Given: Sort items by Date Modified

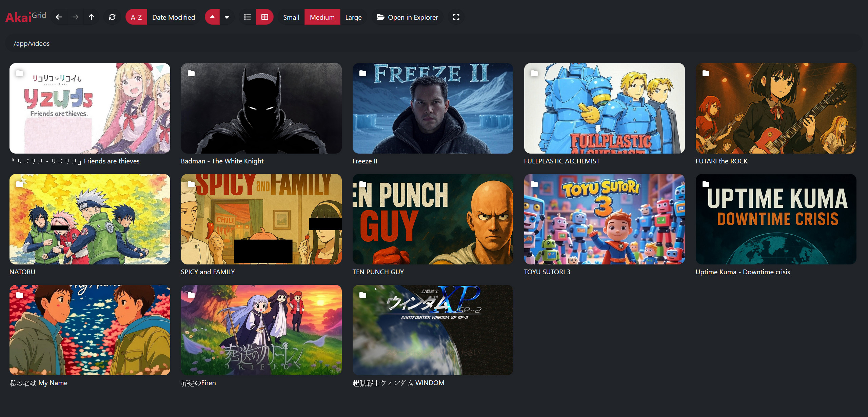Looking at the screenshot, I should click(174, 17).
